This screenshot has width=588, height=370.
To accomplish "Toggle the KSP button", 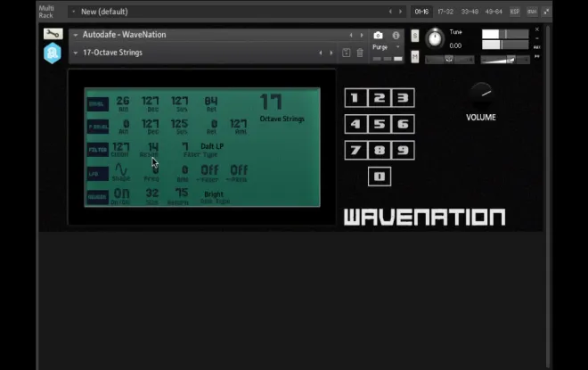I will pos(515,12).
